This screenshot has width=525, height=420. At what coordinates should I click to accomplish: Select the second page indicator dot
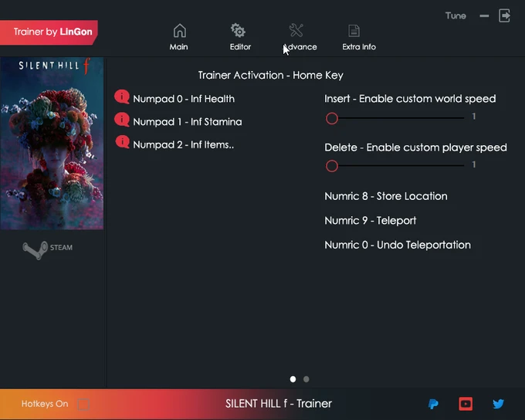click(x=307, y=379)
